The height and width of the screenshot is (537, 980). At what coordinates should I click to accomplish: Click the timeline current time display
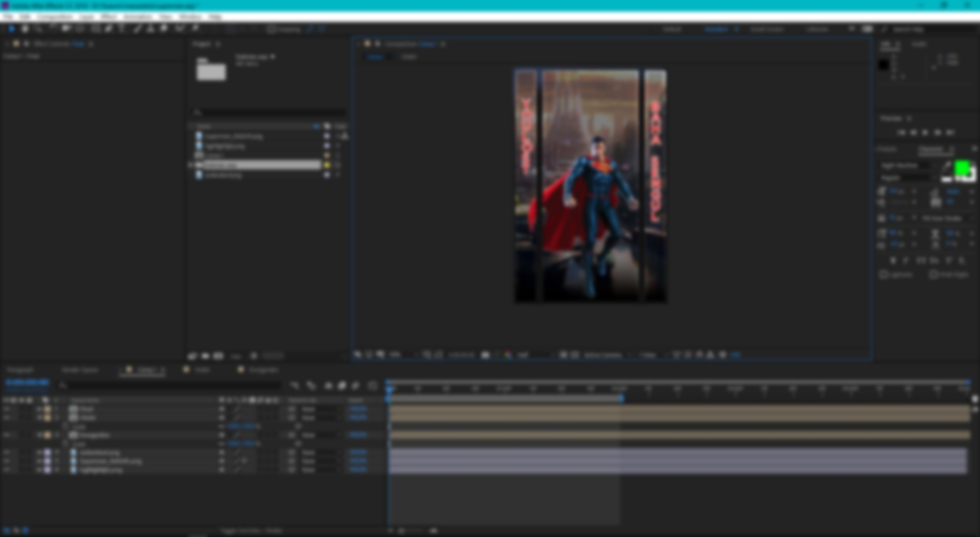click(27, 382)
